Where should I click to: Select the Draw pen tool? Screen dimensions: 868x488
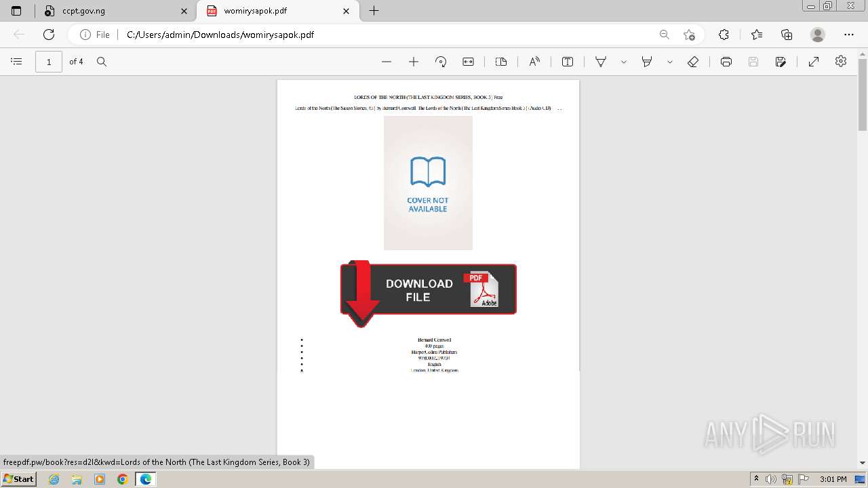click(601, 62)
